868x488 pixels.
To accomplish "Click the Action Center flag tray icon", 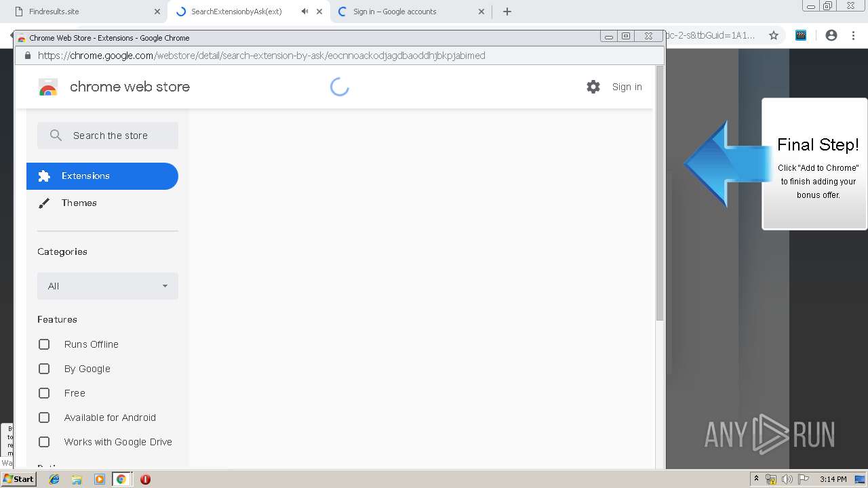I will [804, 479].
